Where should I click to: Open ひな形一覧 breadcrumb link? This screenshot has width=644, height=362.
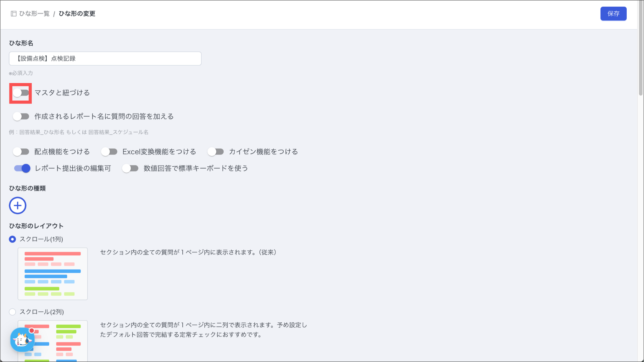point(34,14)
